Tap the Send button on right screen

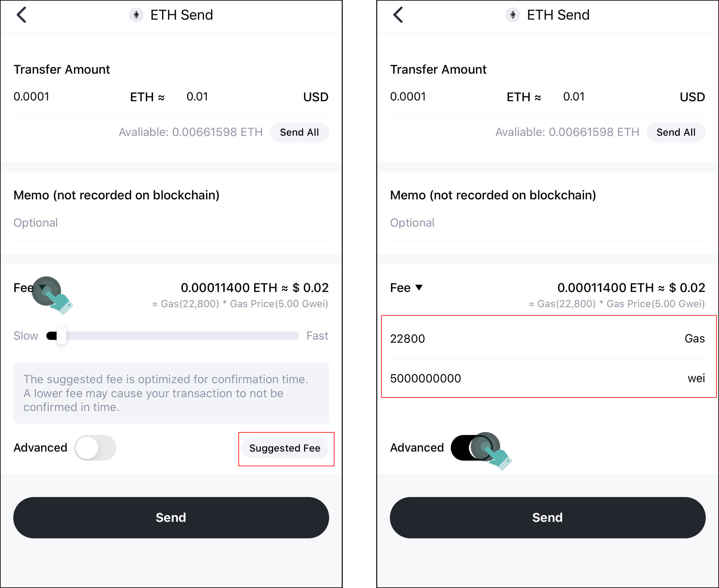[x=547, y=518]
